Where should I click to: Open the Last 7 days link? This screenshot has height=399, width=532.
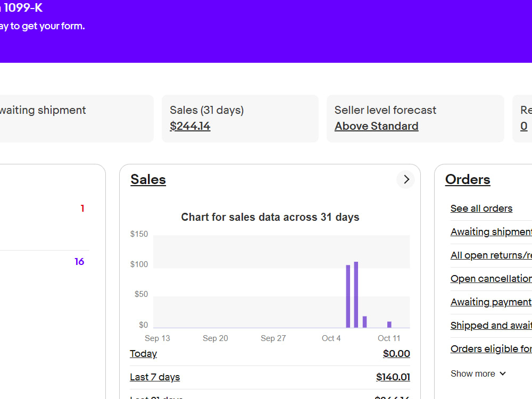155,377
